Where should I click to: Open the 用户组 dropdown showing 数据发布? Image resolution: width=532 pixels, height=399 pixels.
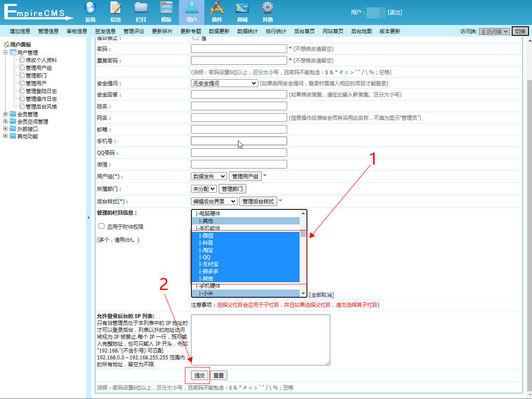(209, 176)
